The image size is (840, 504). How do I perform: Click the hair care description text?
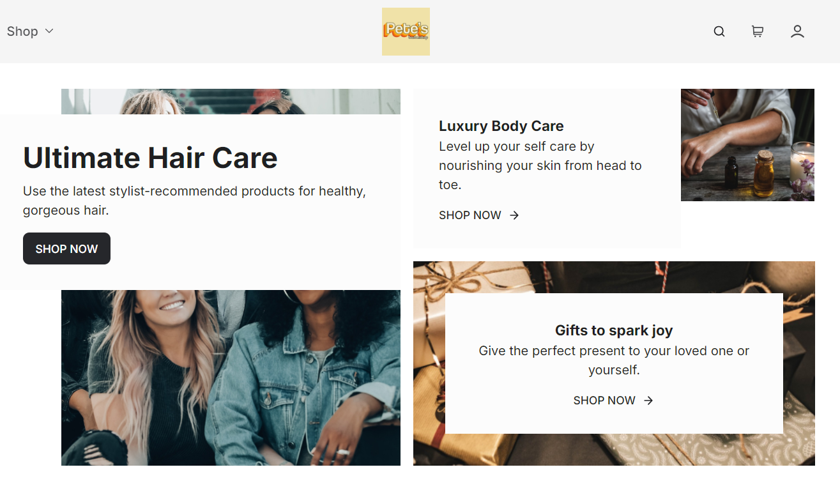195,201
